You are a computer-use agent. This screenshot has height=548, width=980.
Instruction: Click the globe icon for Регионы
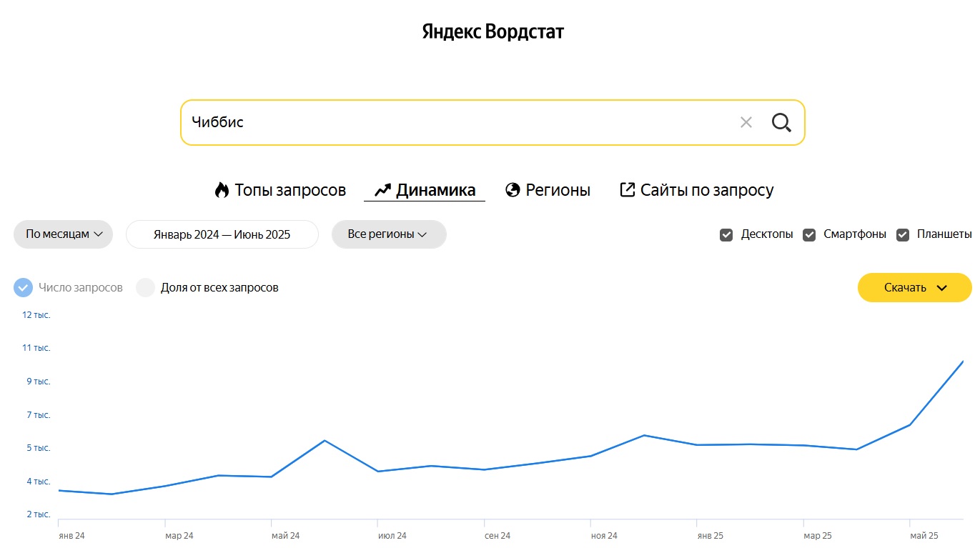pos(513,190)
